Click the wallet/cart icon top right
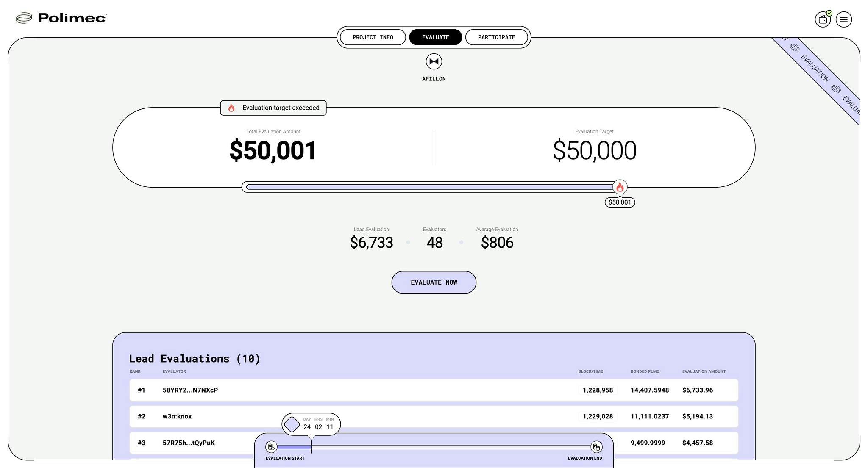The width and height of the screenshot is (868, 468). point(823,19)
